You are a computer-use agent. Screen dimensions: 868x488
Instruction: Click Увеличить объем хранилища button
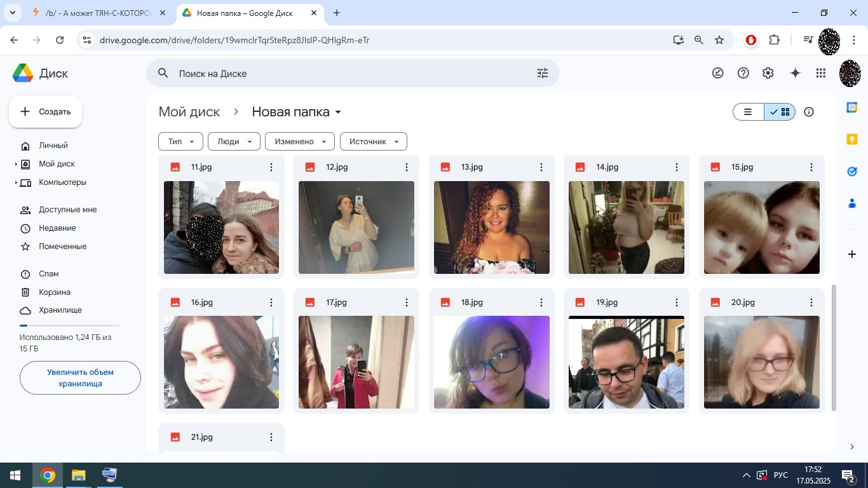point(80,378)
